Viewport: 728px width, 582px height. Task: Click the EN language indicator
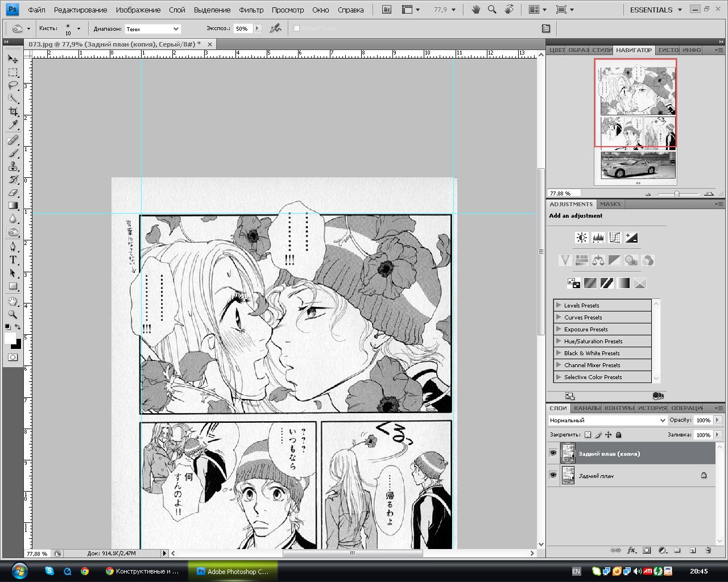(576, 571)
